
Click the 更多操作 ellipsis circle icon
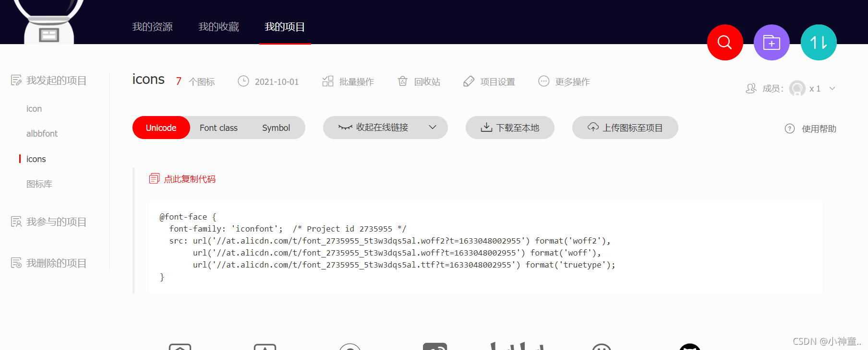coord(543,81)
